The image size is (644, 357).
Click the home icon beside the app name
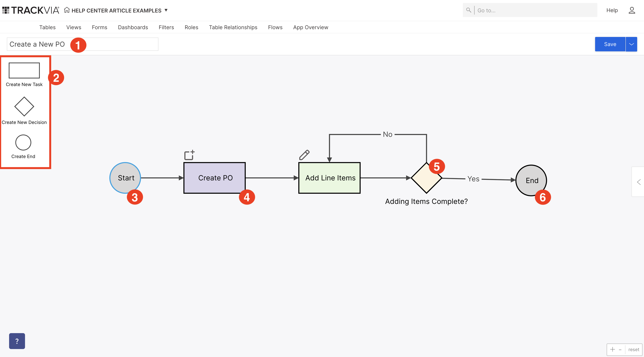tap(67, 10)
